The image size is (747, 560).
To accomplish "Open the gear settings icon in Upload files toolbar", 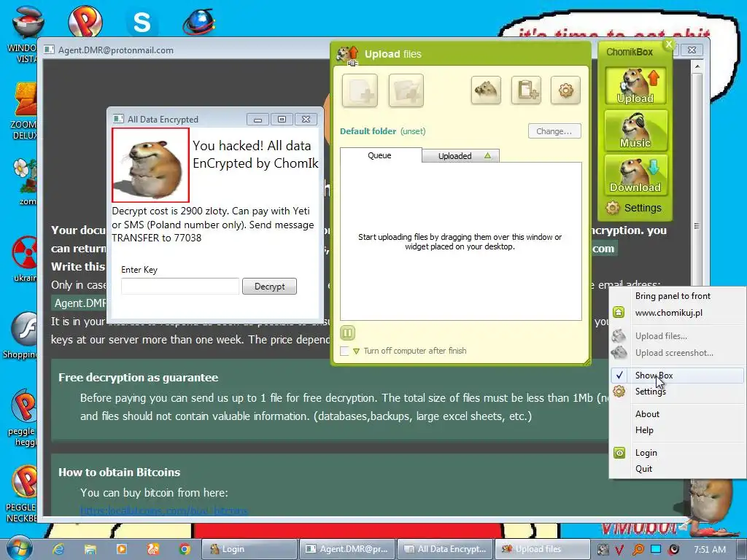I will [x=565, y=90].
